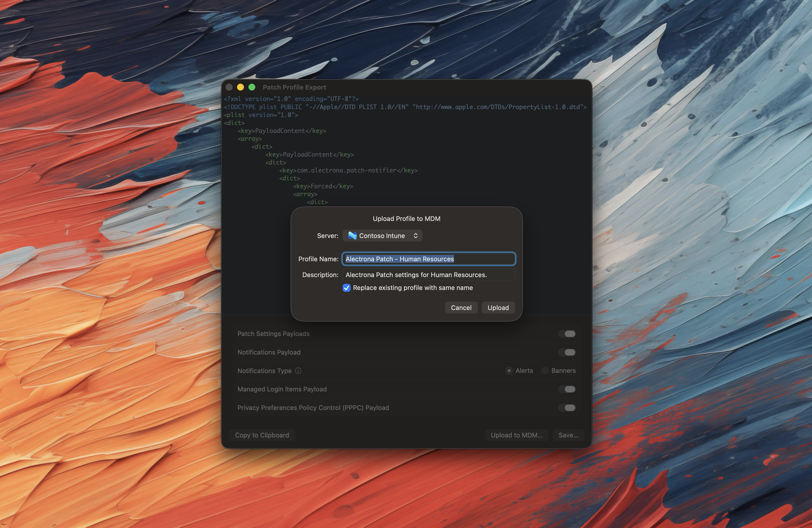Click the com.alectrona.patch-notifier key line
Image resolution: width=812 pixels, height=528 pixels.
pyautogui.click(x=348, y=170)
